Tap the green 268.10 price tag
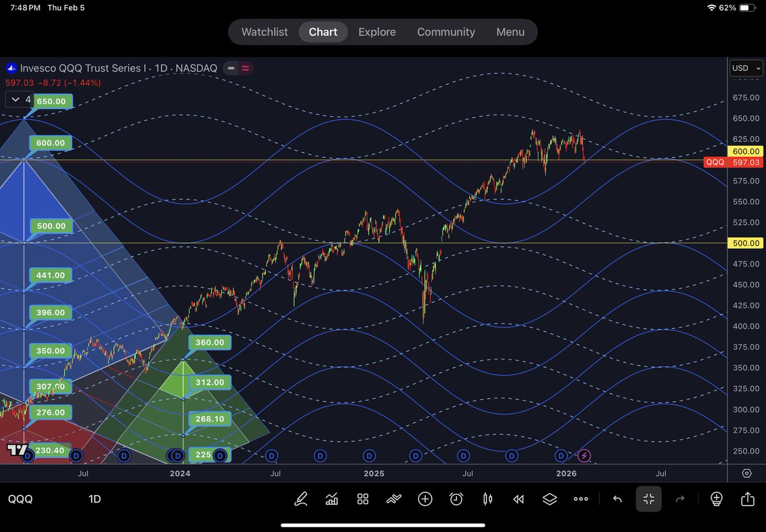Viewport: 766px width, 532px height. coord(210,420)
